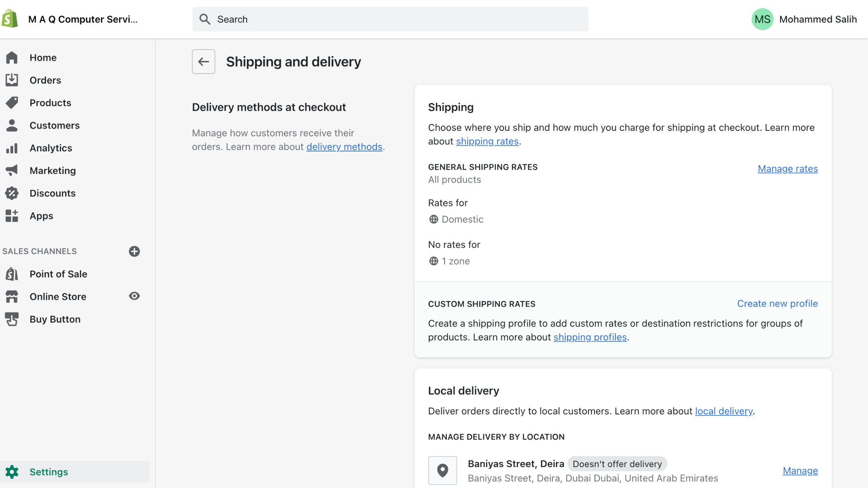This screenshot has height=488, width=868.
Task: Open the Shopify bag logo
Action: (10, 19)
